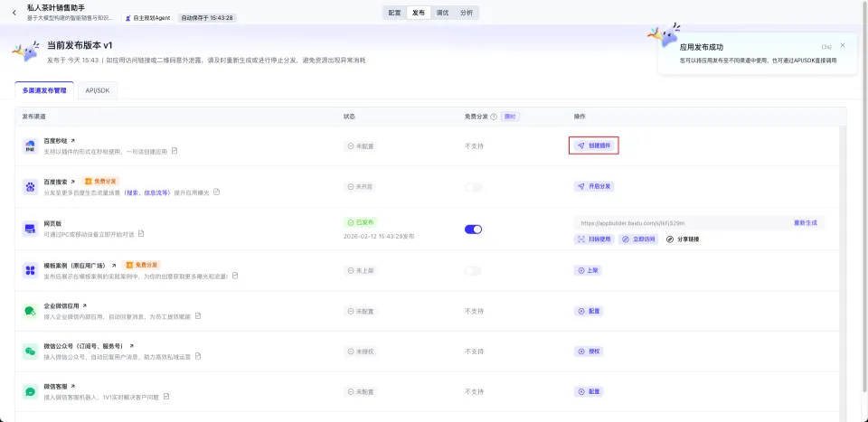Open external link arrow next to 企业微信应用

pos(84,305)
